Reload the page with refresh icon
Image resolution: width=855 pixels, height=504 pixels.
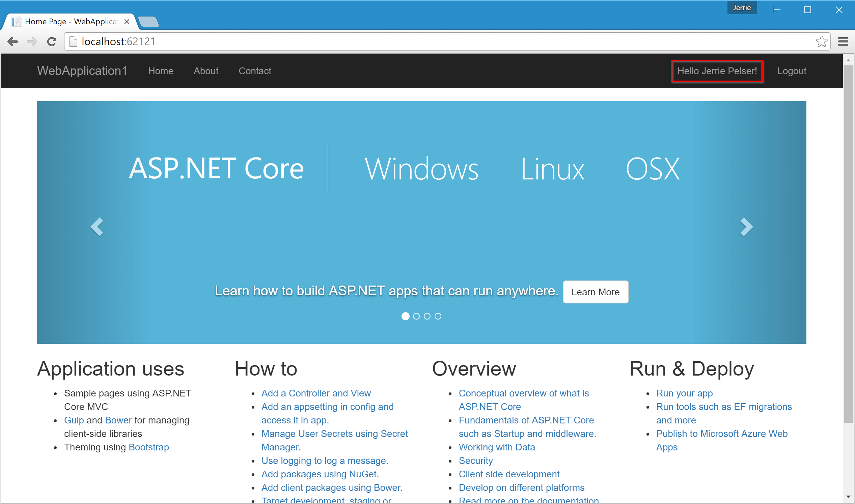coord(52,41)
